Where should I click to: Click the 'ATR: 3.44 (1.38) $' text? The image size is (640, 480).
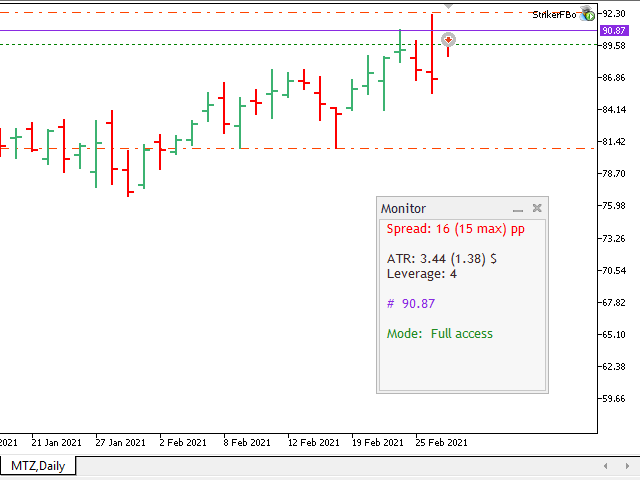tap(442, 259)
